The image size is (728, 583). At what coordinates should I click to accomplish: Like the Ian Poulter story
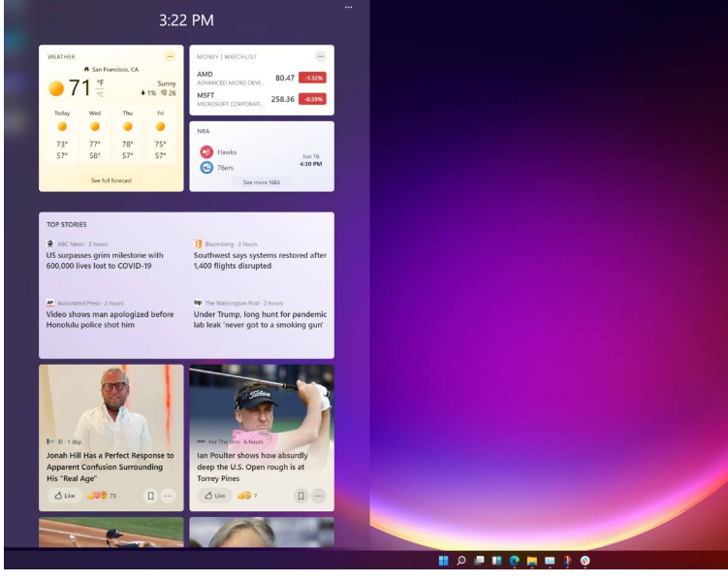pos(215,496)
